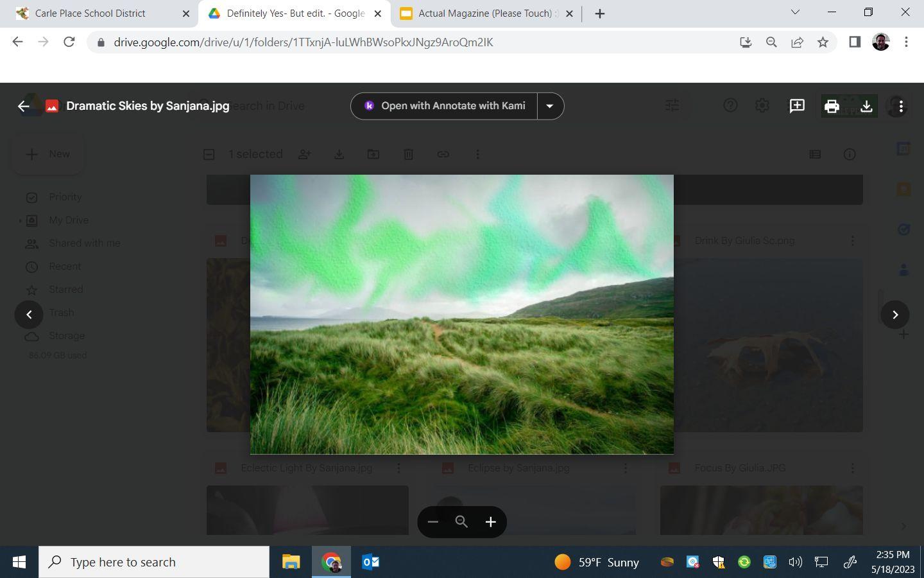
Task: Go back in the browser
Action: click(x=17, y=42)
